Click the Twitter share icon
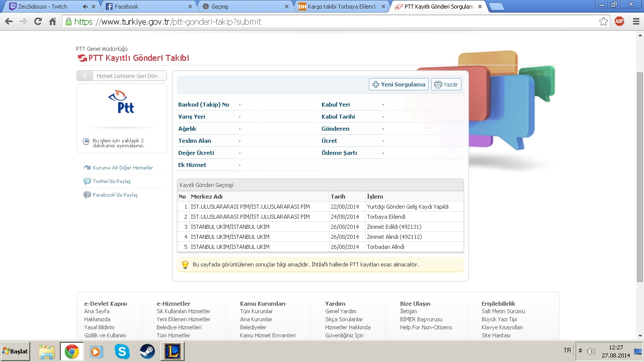The height and width of the screenshot is (362, 644). 87,181
